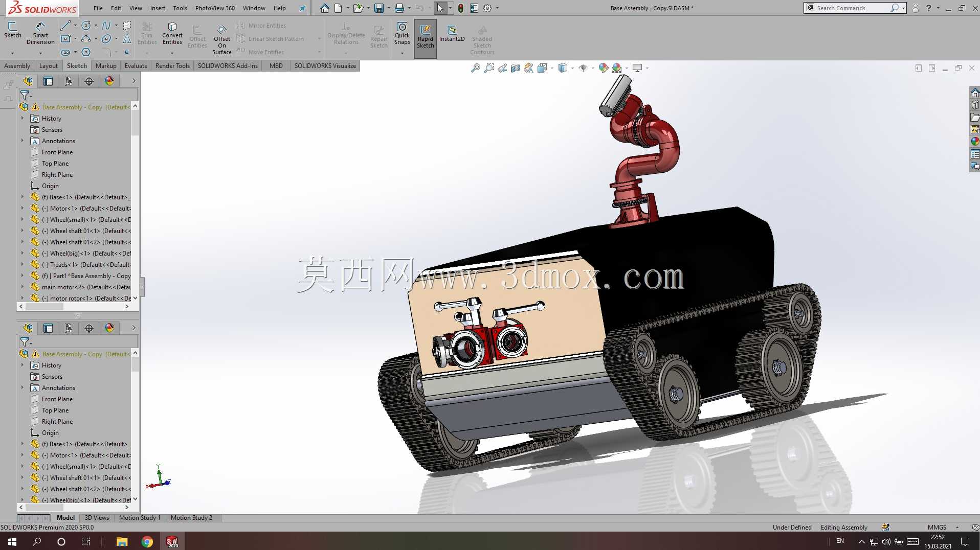Toggle Instant2D mode
Viewport: 980px width, 550px height.
452,33
